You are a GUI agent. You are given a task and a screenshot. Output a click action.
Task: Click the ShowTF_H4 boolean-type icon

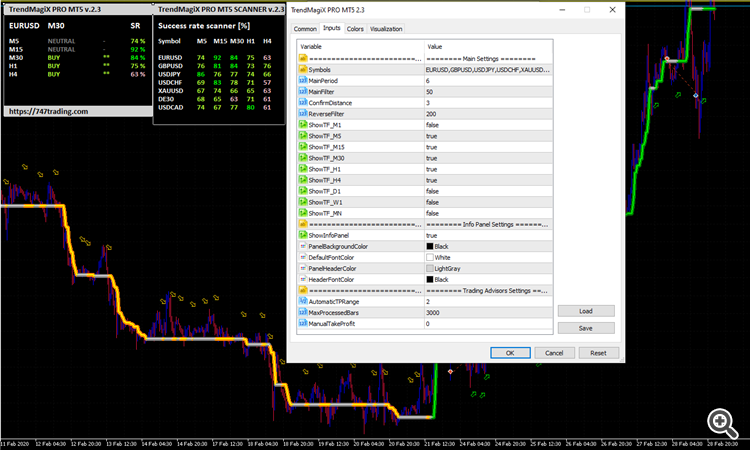click(303, 179)
